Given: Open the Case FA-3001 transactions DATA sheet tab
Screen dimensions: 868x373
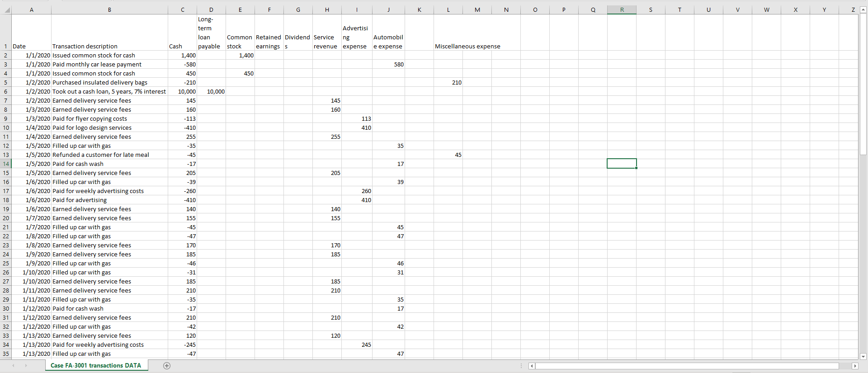Looking at the screenshot, I should pos(96,365).
